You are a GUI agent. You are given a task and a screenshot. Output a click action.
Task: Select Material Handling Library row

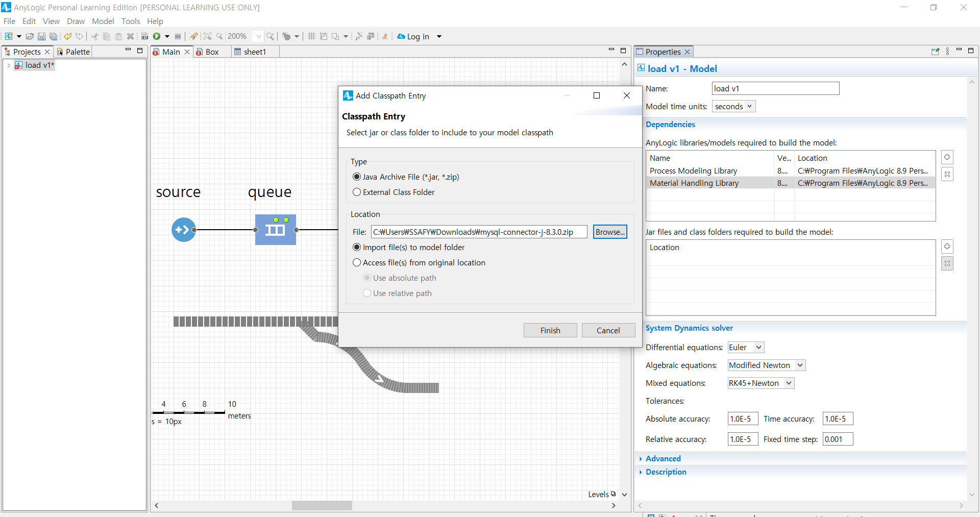[791, 183]
